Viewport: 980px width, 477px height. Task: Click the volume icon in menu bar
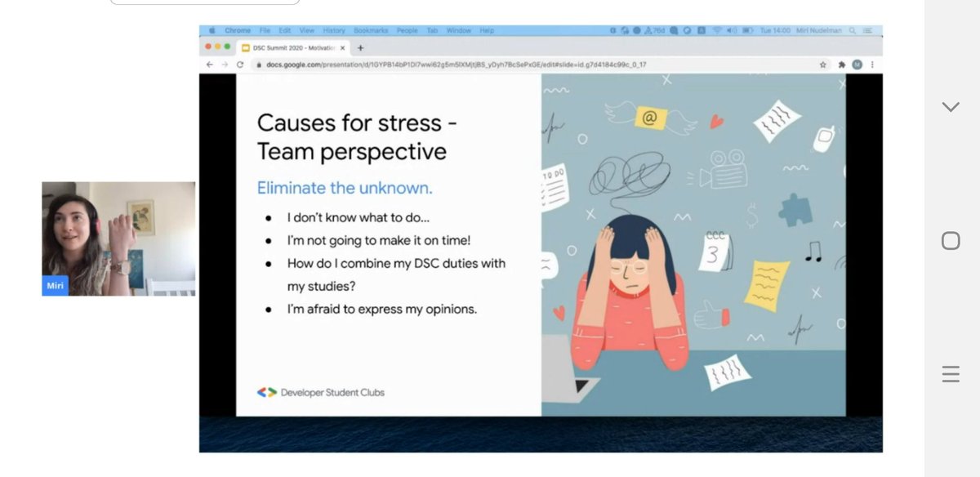pyautogui.click(x=732, y=30)
